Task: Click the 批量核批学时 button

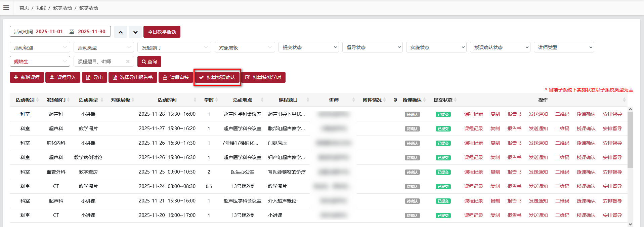Action: 263,77
